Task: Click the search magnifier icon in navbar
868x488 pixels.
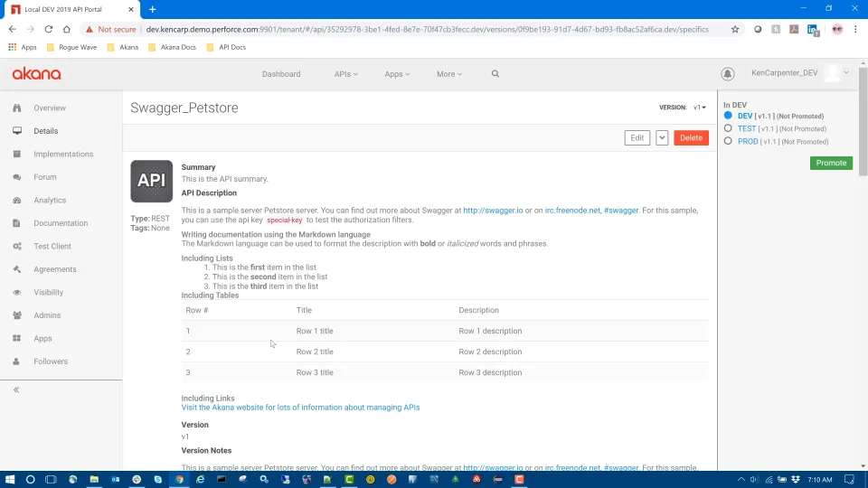Action: pos(495,74)
